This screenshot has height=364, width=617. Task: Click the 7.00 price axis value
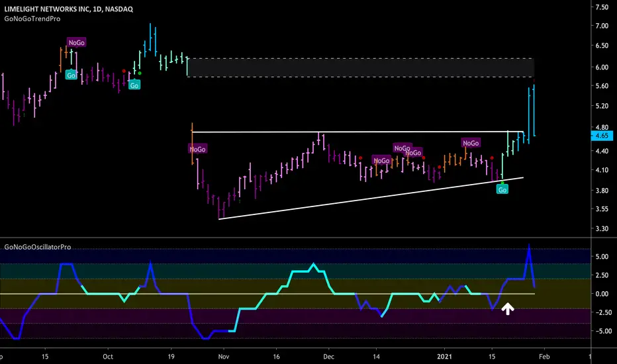(602, 26)
